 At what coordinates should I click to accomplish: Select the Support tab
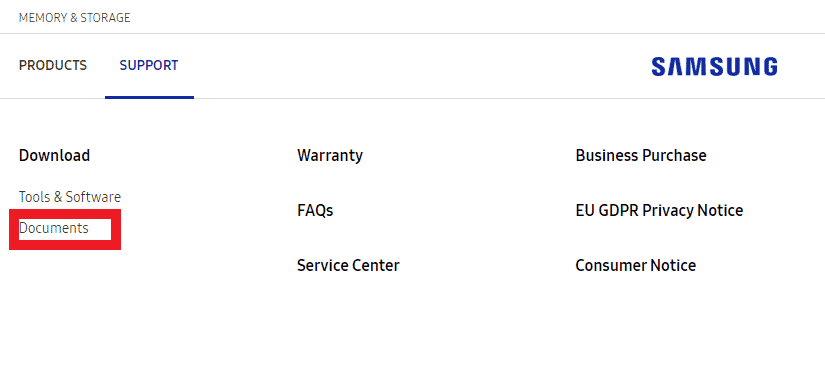(149, 66)
